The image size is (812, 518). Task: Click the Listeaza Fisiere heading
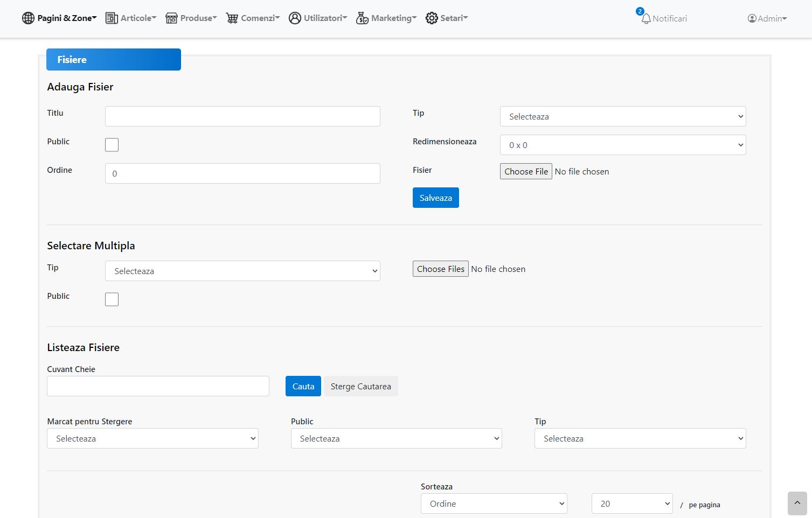pos(84,347)
